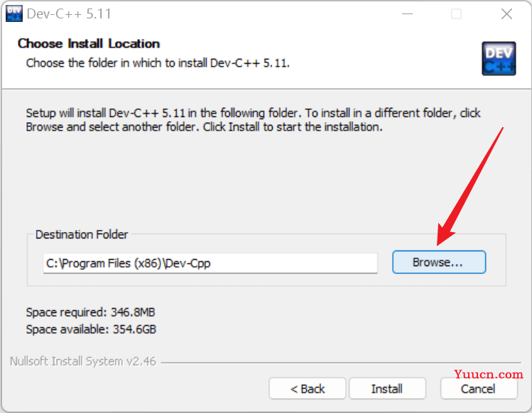
Task: Click the DEV C++ logo in the header
Action: point(499,58)
